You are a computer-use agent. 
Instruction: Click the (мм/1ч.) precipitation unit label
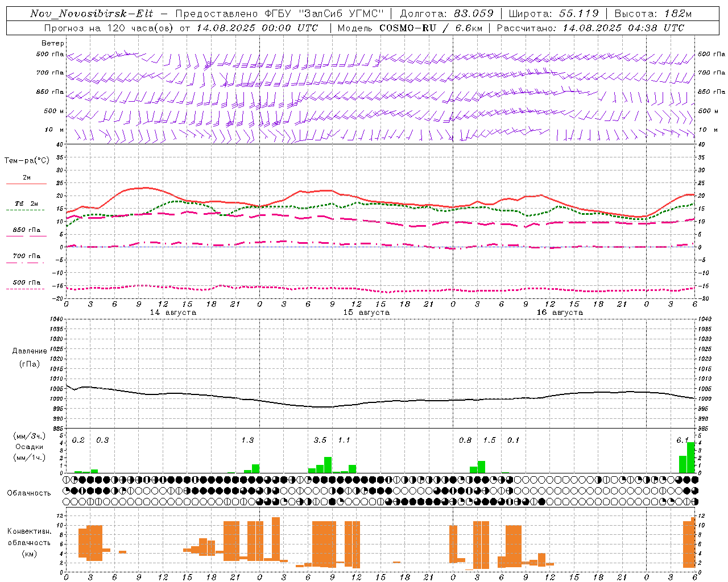[x=30, y=458]
